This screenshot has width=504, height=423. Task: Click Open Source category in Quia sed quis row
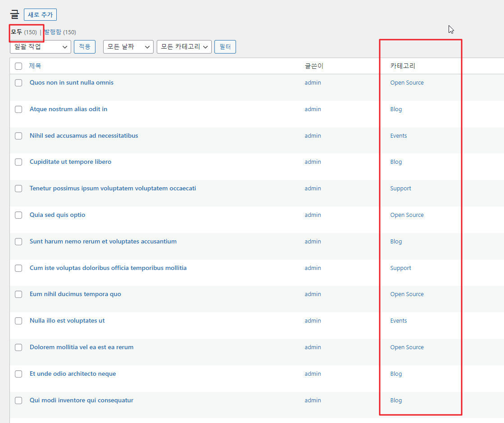click(x=407, y=215)
